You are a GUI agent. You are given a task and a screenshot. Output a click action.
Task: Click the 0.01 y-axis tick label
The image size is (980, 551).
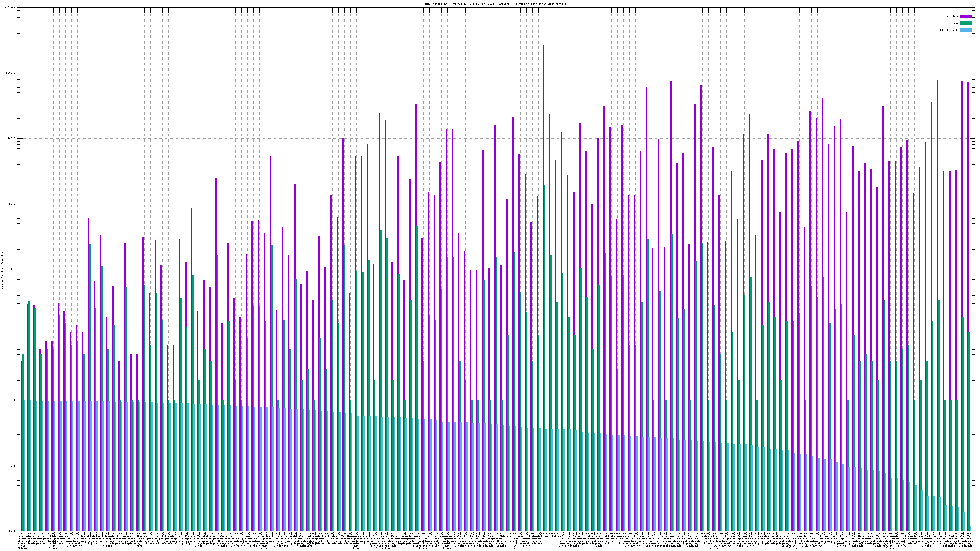[12, 531]
